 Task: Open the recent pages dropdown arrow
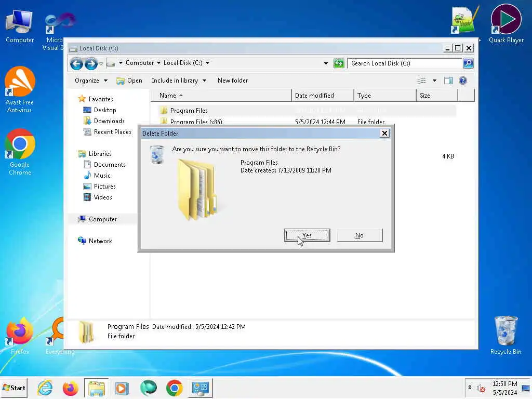pyautogui.click(x=101, y=64)
